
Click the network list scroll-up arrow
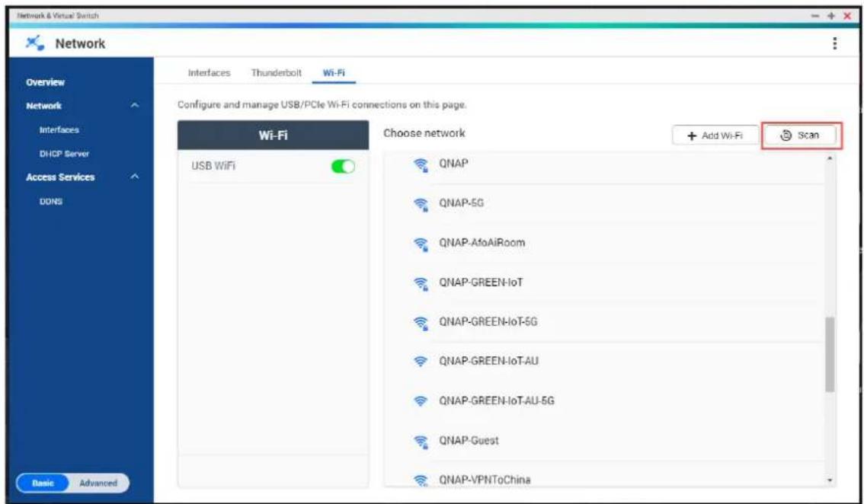pyautogui.click(x=830, y=158)
